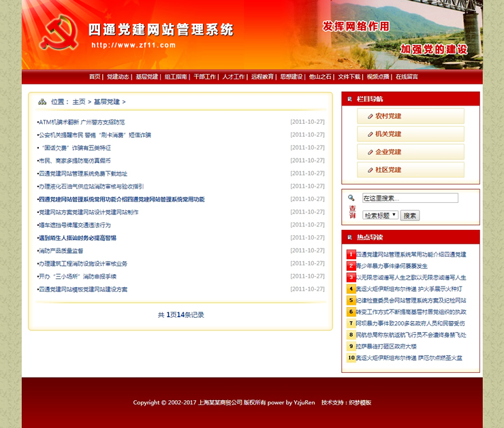The image size is (504, 428).
Task: Open 远程教育 in the top navigation
Action: pos(262,77)
